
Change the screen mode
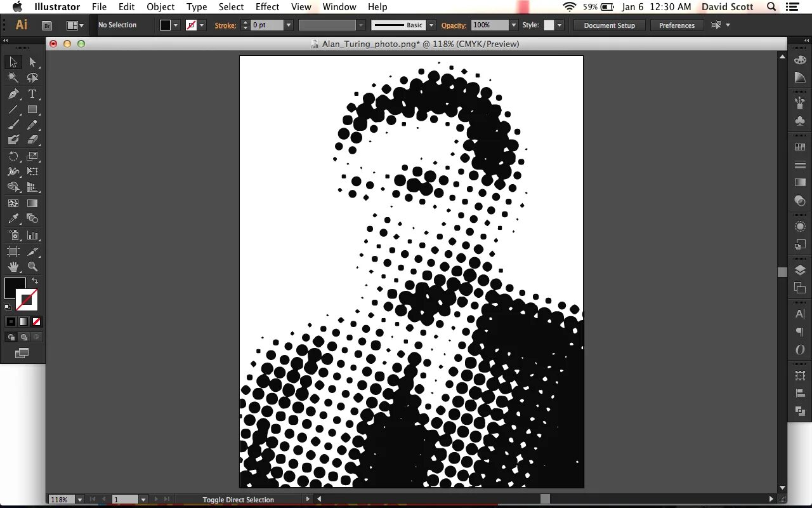pyautogui.click(x=22, y=353)
